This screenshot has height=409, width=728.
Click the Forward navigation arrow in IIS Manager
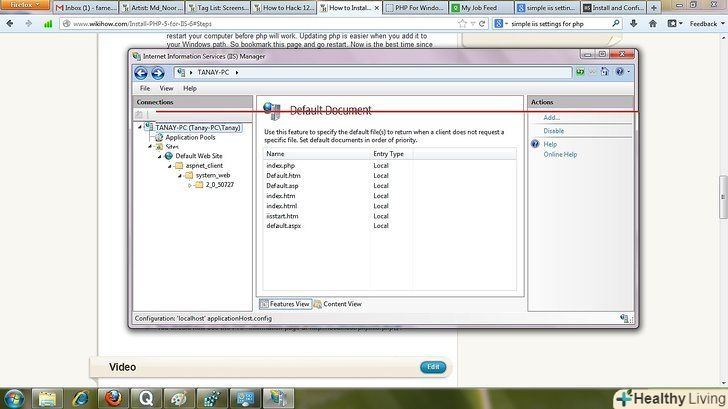[157, 72]
